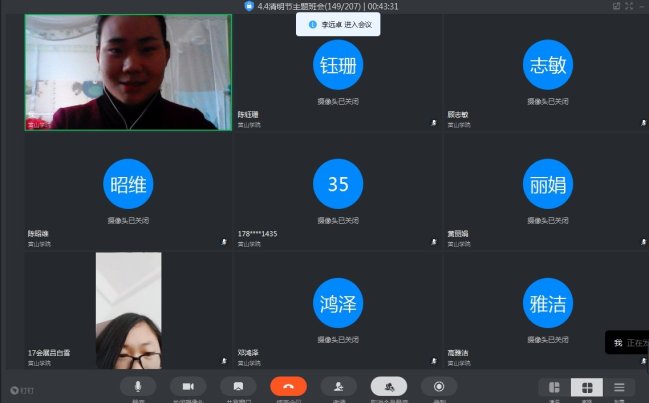Open the list view menu icon

pyautogui.click(x=619, y=387)
